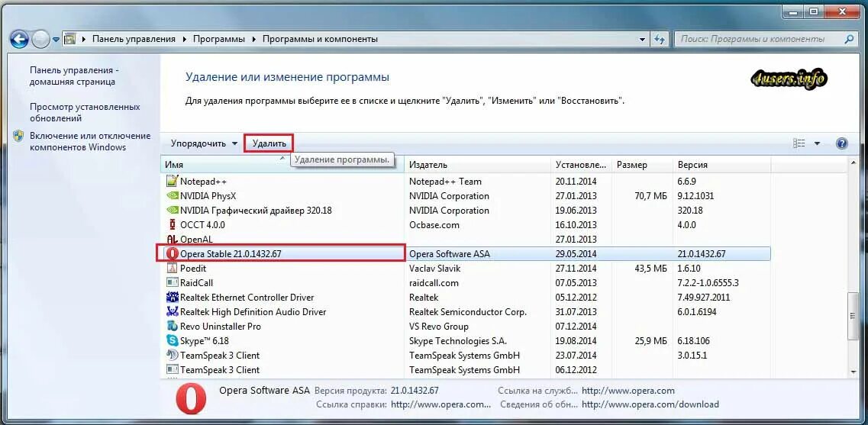This screenshot has height=425, width=868.
Task: Click the large Opera logo in details pane
Action: pos(191,400)
